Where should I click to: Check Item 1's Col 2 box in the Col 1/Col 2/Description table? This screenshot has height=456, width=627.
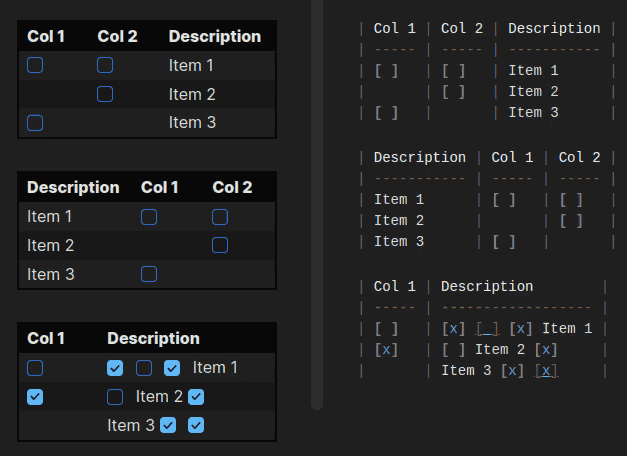point(105,65)
